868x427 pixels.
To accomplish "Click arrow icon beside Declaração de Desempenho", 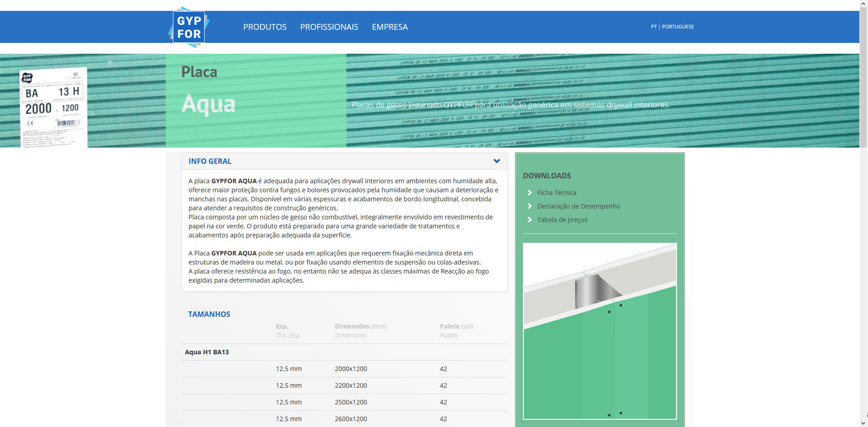I will [x=530, y=206].
